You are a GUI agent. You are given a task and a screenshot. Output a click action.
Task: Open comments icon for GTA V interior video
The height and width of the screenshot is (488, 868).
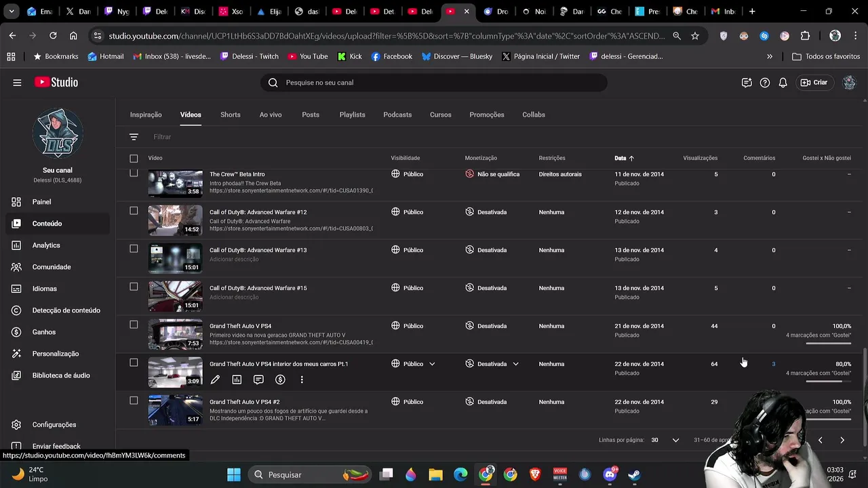258,380
